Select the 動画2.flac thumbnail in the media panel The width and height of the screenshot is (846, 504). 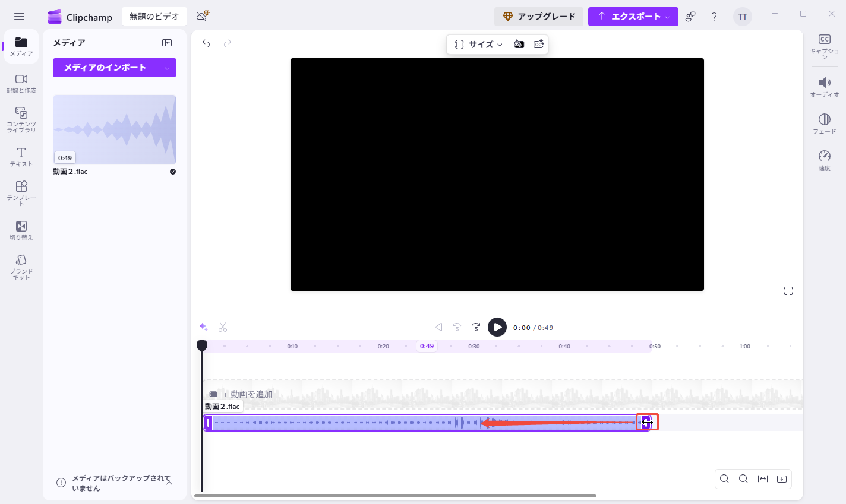[114, 129]
